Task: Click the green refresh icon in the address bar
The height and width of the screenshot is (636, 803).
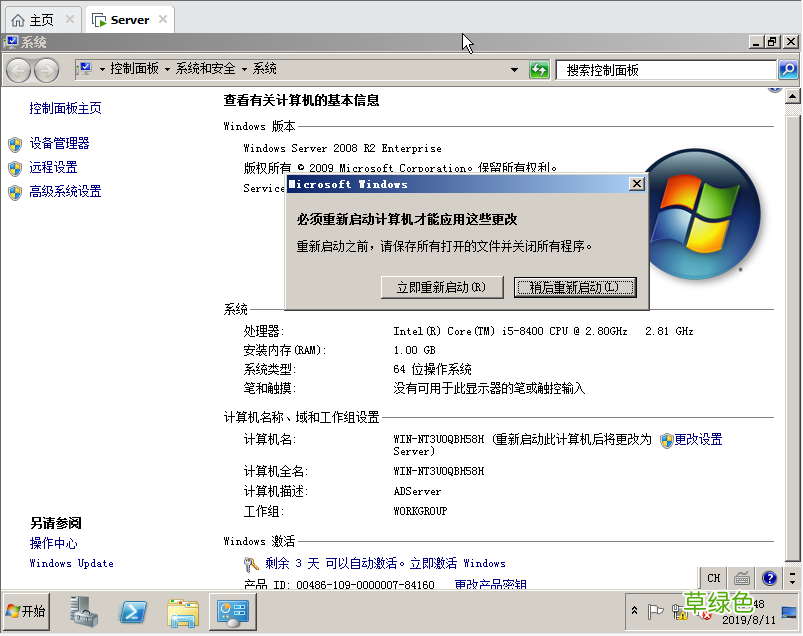Action: click(x=539, y=69)
